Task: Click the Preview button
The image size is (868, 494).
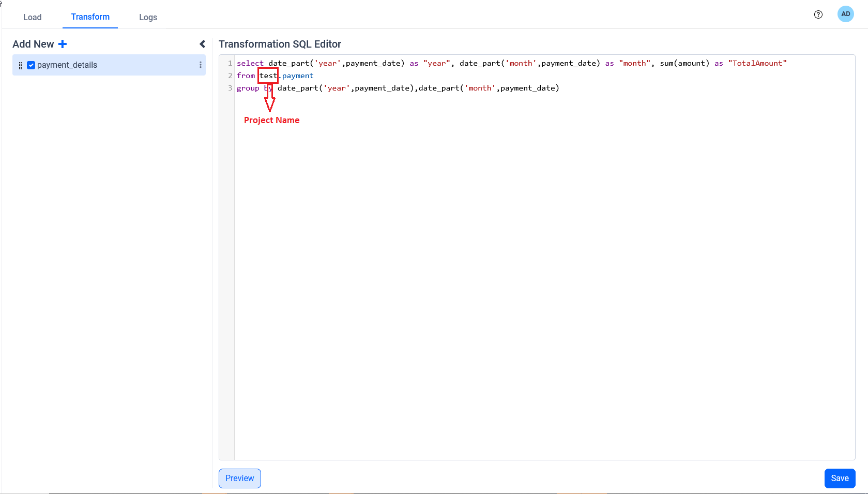Action: click(x=240, y=478)
